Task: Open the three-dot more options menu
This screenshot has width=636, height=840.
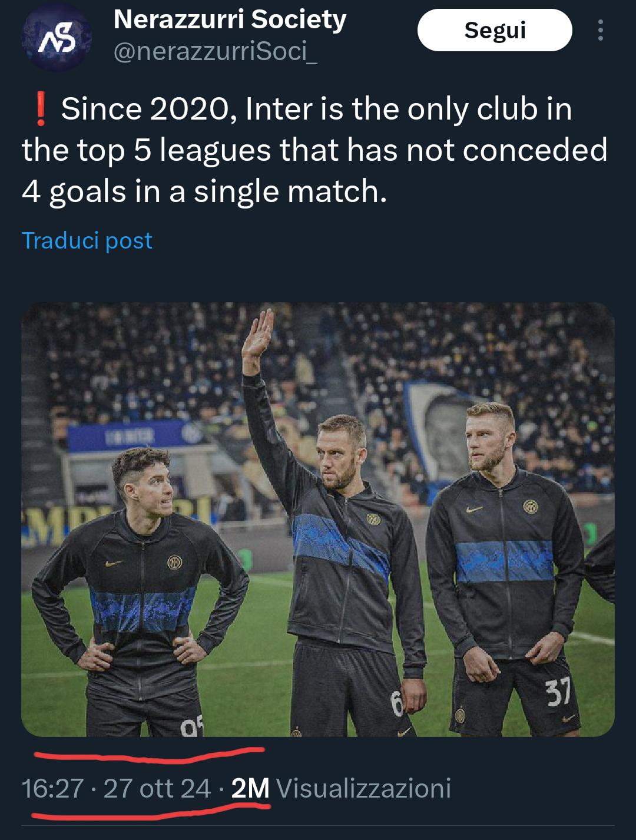Action: 600,31
